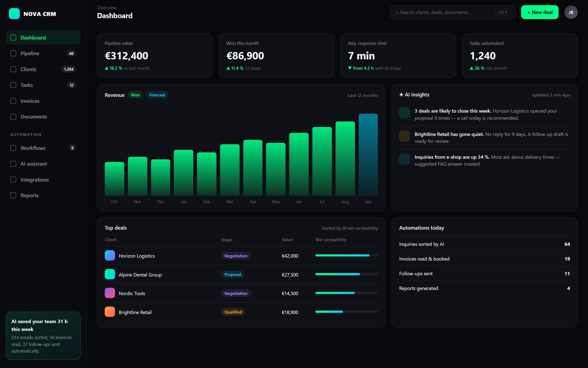Image resolution: width=588 pixels, height=368 pixels.
Task: Click the Reports sidebar icon
Action: point(13,195)
